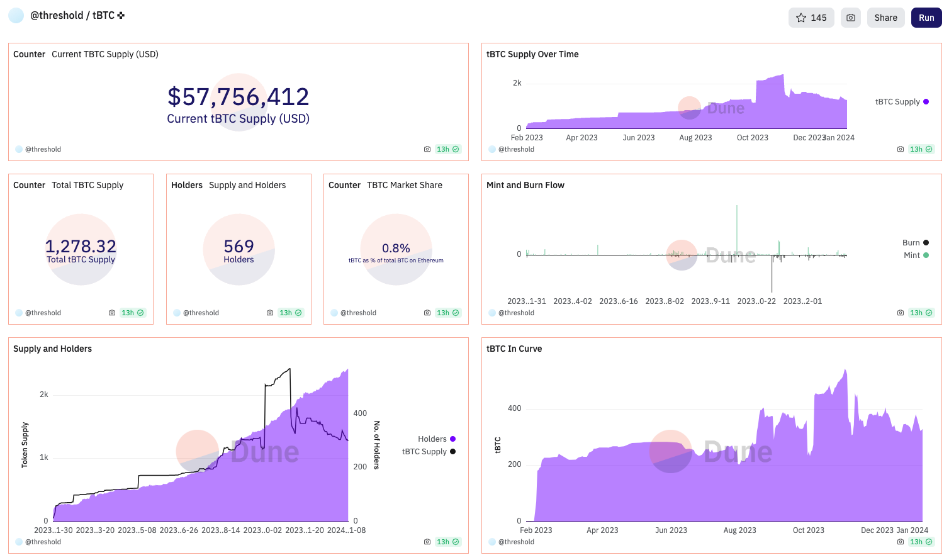Click camera icon in Holders counter card

click(x=270, y=313)
